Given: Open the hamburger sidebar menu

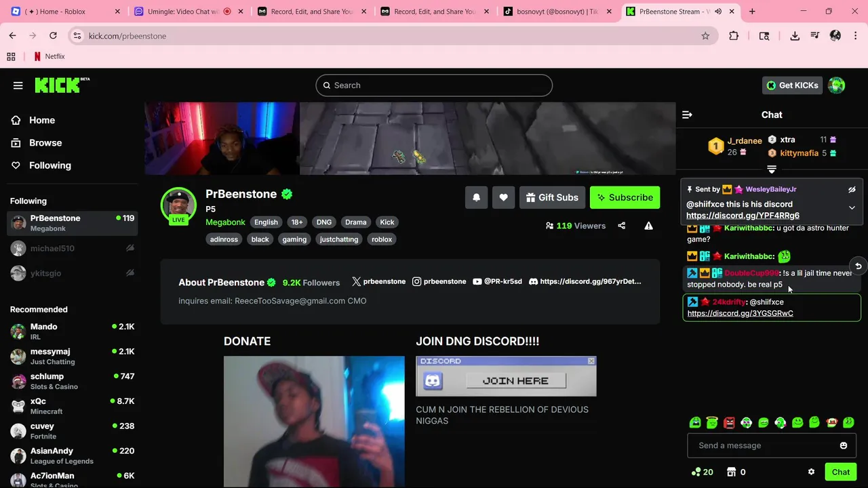Looking at the screenshot, I should 18,85.
